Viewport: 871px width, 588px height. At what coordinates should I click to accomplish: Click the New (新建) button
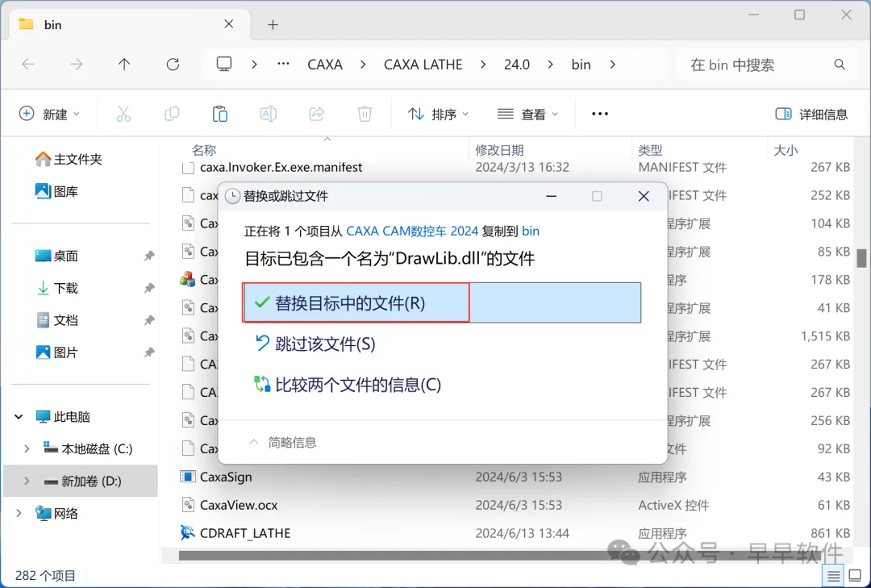click(x=50, y=114)
